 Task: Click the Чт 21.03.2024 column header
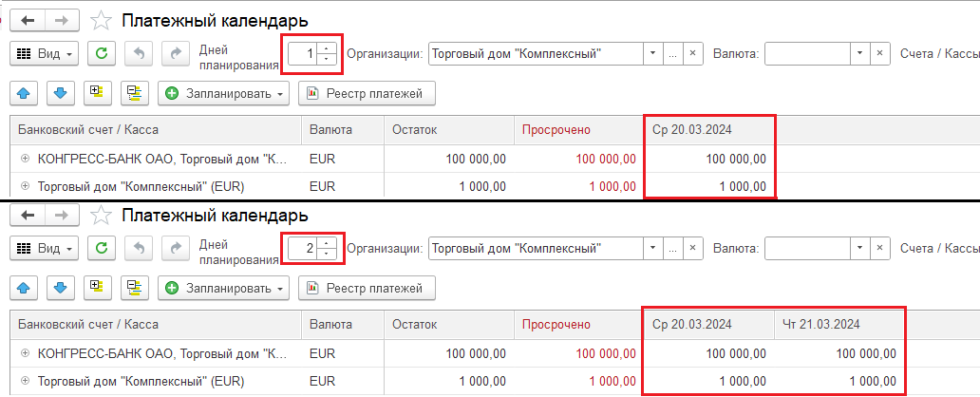tap(822, 324)
